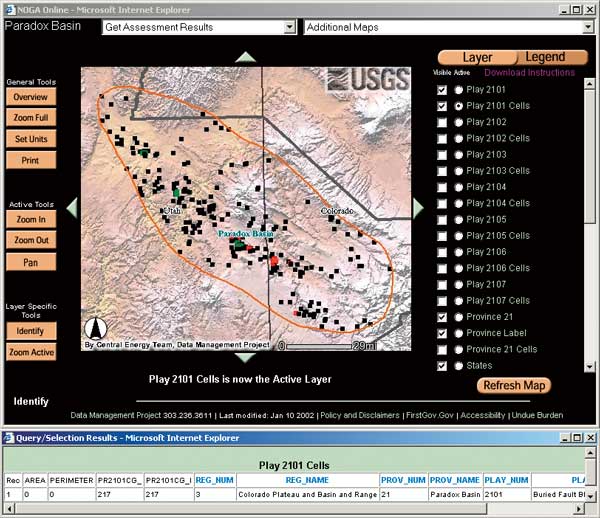600x518 pixels.
Task: Click results window vertical scroll up arrow
Action: pyautogui.click(x=590, y=453)
